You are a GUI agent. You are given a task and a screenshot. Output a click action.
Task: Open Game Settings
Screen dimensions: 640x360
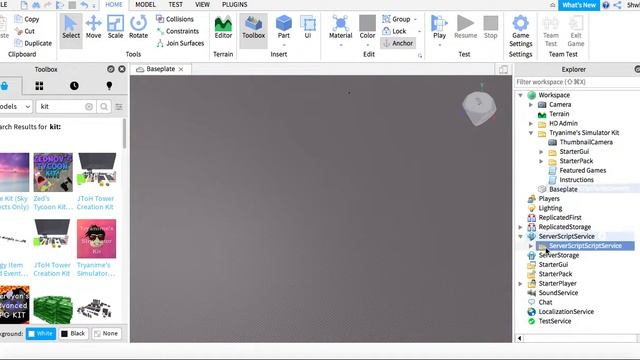point(520,31)
